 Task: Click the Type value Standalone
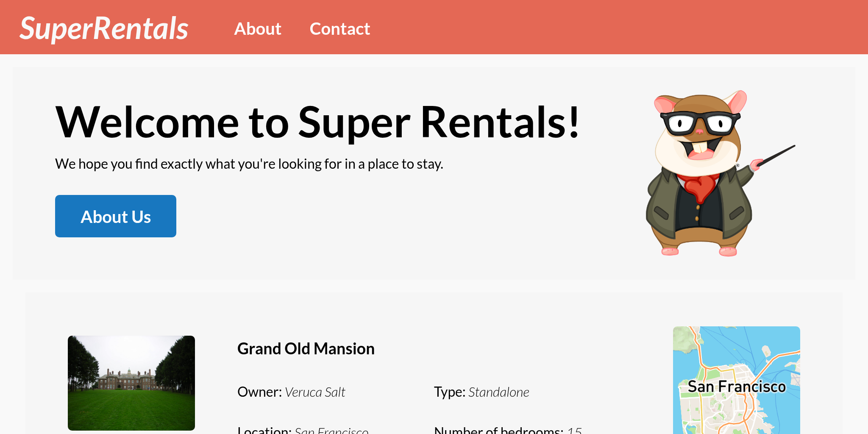tap(498, 392)
